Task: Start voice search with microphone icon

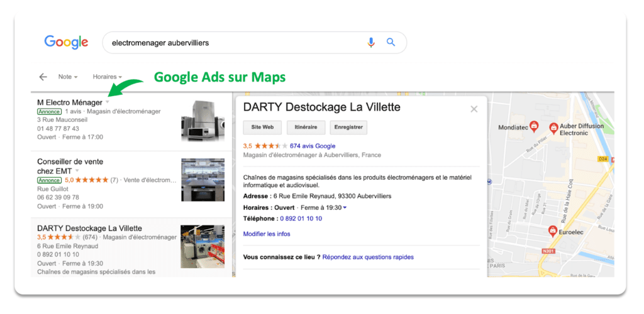Action: point(371,42)
